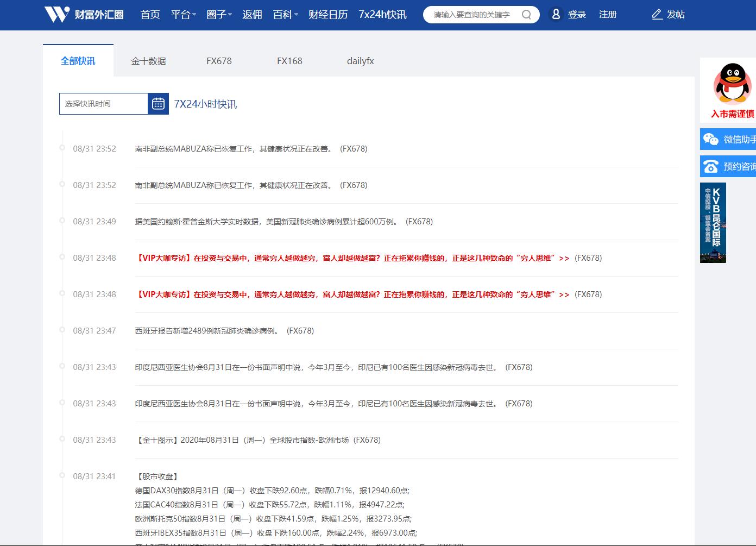The height and width of the screenshot is (546, 756).
Task: Open the calendar date picker icon
Action: [158, 104]
